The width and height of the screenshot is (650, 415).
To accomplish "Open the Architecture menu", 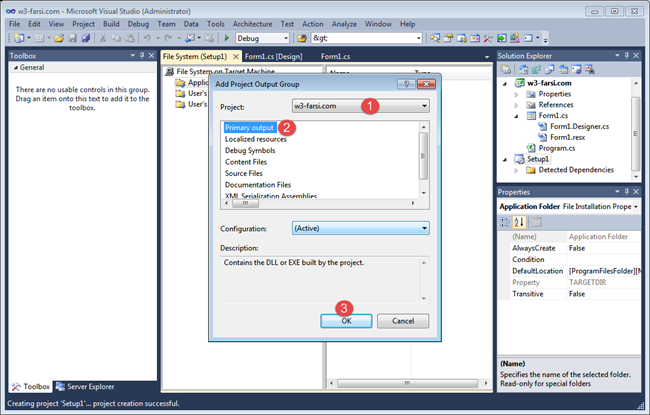I will click(251, 23).
